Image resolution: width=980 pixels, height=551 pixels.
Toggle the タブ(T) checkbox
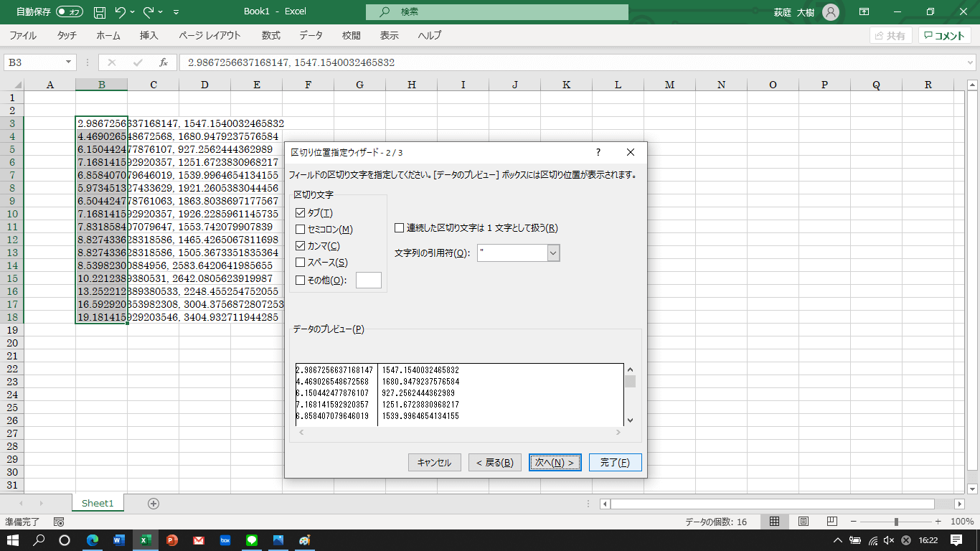tap(301, 212)
